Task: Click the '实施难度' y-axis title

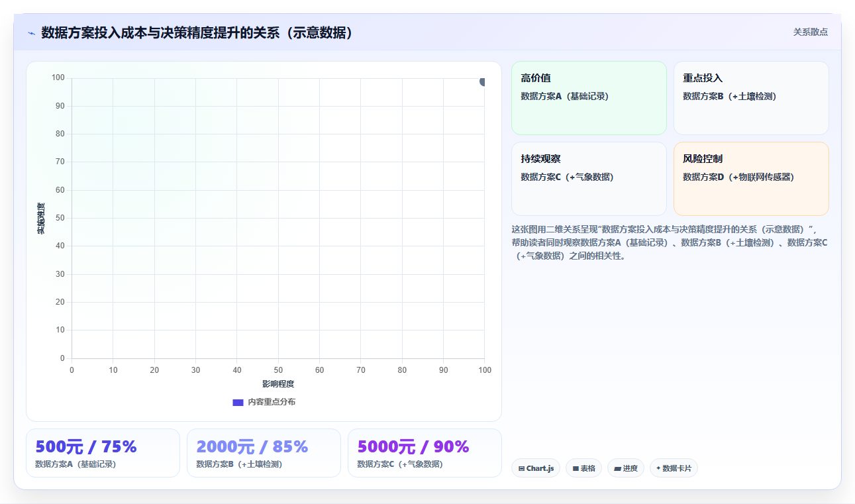Action: 41,219
